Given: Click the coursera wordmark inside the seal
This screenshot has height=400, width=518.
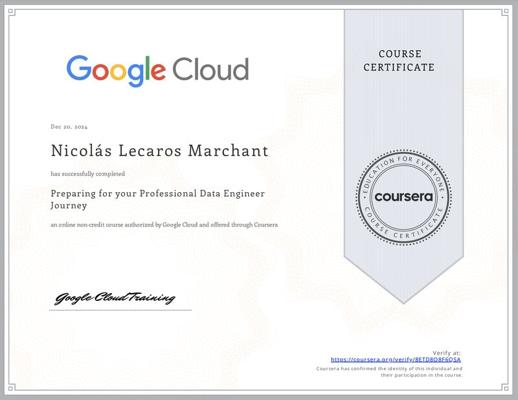Looking at the screenshot, I should [404, 197].
